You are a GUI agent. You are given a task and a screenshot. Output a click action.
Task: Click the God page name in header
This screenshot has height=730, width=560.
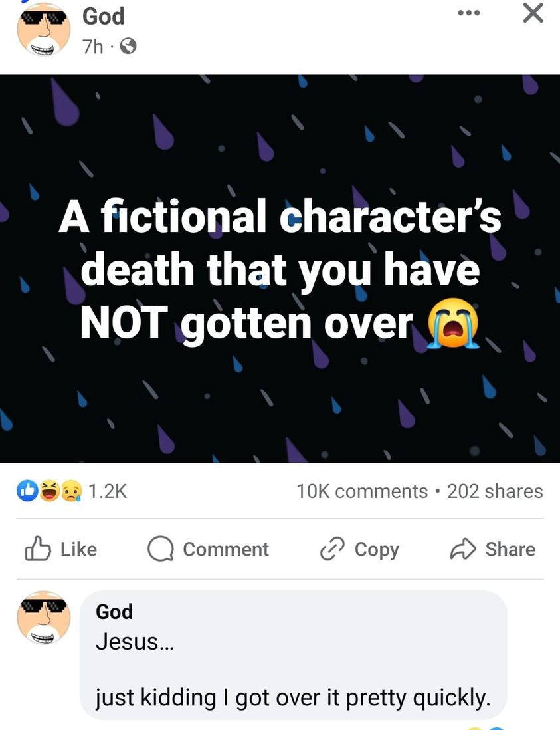click(x=103, y=16)
